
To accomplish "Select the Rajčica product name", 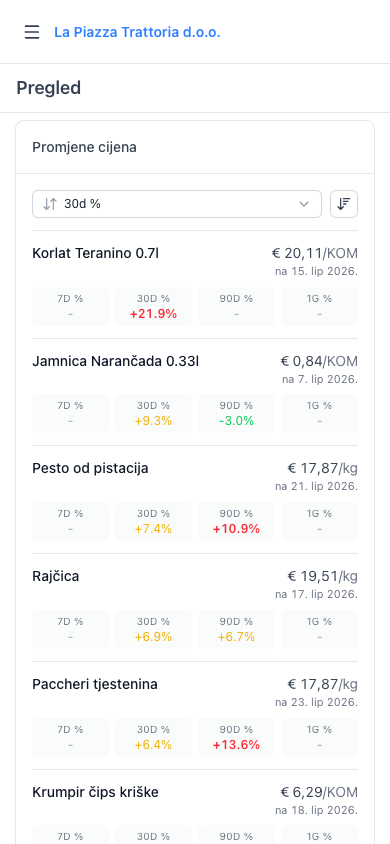I will 55,576.
